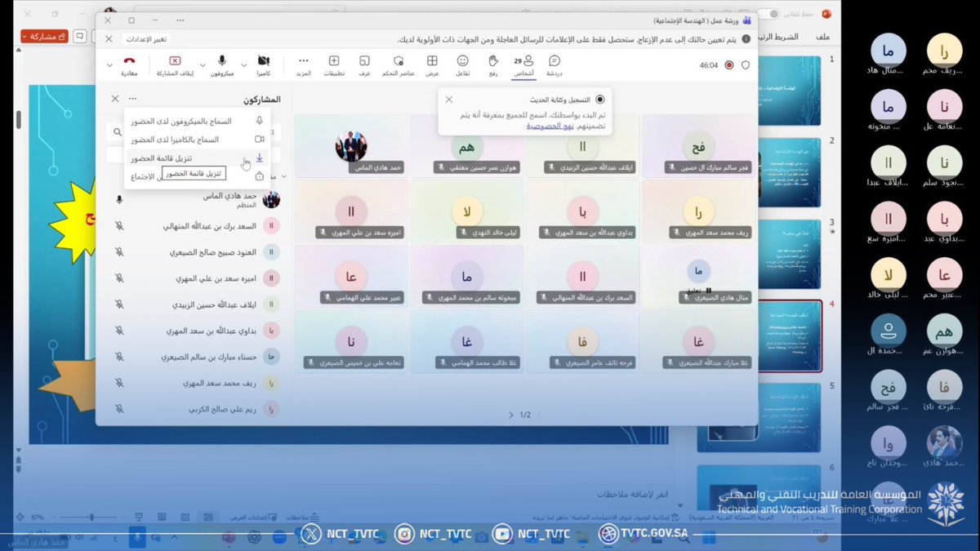Viewport: 980px width, 551px height.
Task: Toggle mic for السعد برك بن عبدالله المنهالي
Action: 119,226
